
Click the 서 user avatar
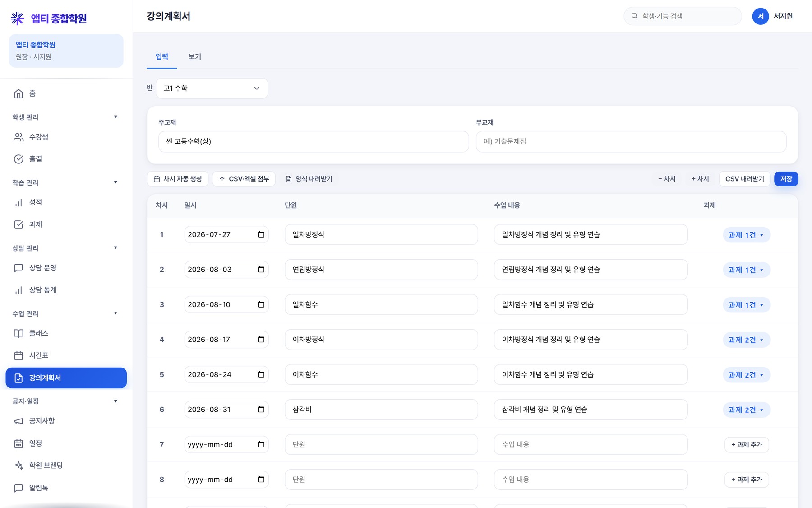tap(761, 16)
